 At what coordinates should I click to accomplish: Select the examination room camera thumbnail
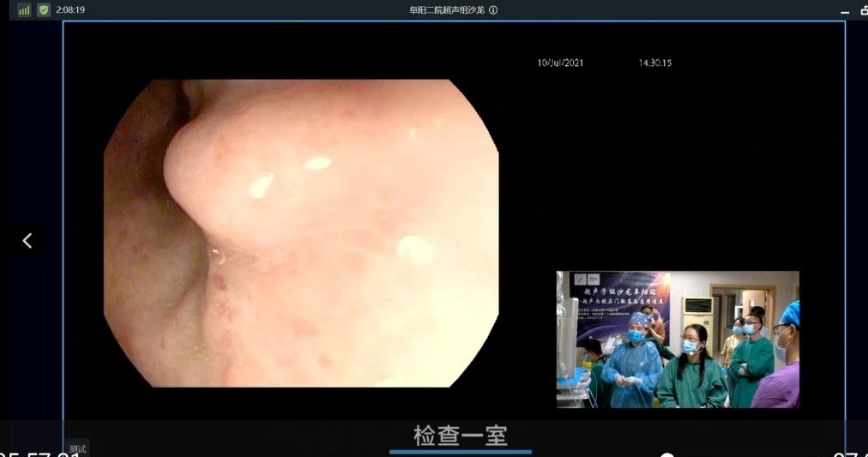[x=678, y=339]
